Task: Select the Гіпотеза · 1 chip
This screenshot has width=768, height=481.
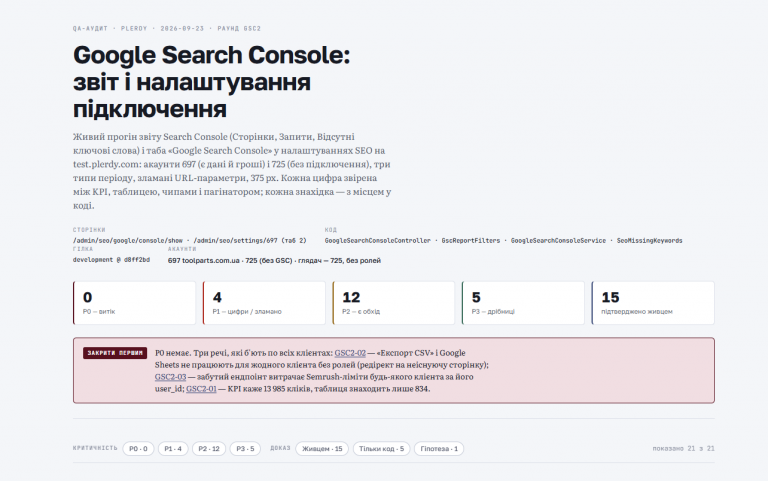Action: coord(439,449)
